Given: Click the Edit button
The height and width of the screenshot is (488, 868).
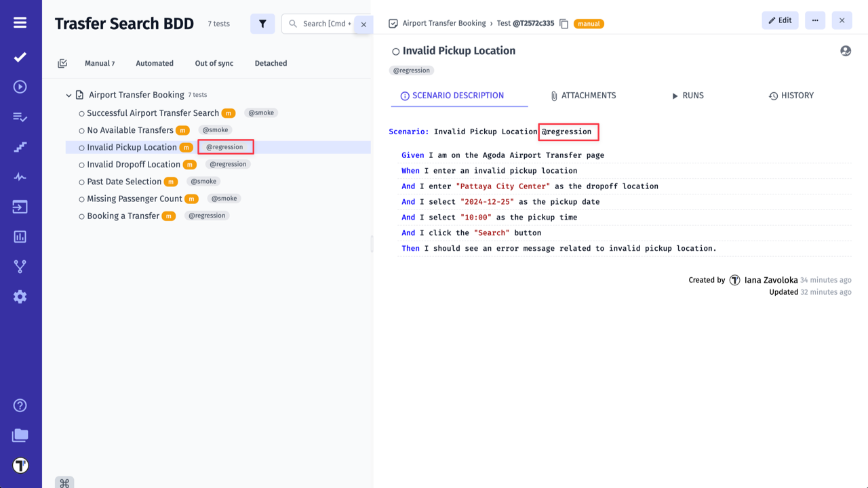Looking at the screenshot, I should coord(780,20).
